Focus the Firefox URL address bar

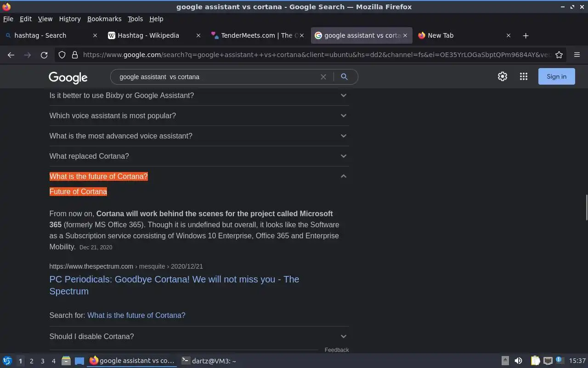pyautogui.click(x=316, y=55)
